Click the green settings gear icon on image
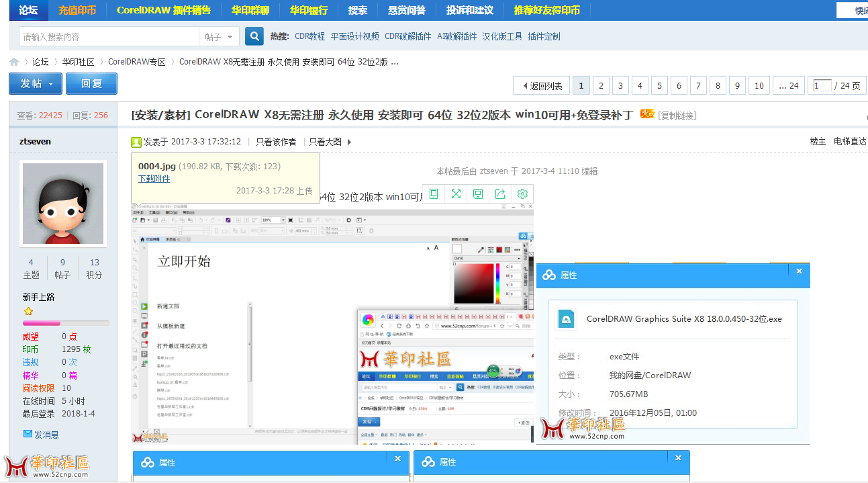This screenshot has width=868, height=483. [x=522, y=193]
